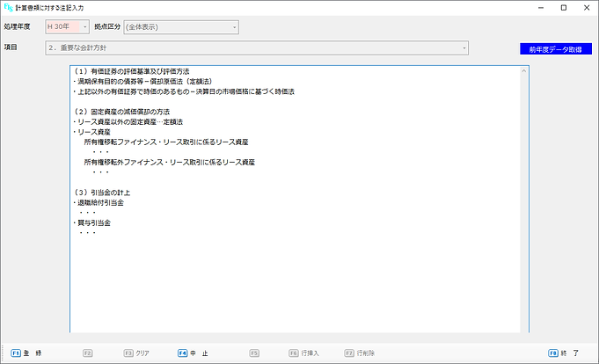Viewport: 599px width, 364px height.
Task: Click the line 満期保有目的の債券等－償却原価法(定額法)
Action: 142,82
